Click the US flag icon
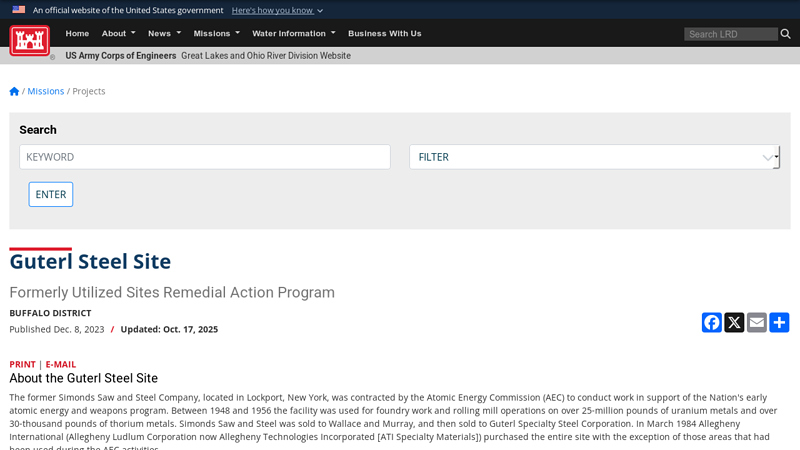 tap(18, 10)
